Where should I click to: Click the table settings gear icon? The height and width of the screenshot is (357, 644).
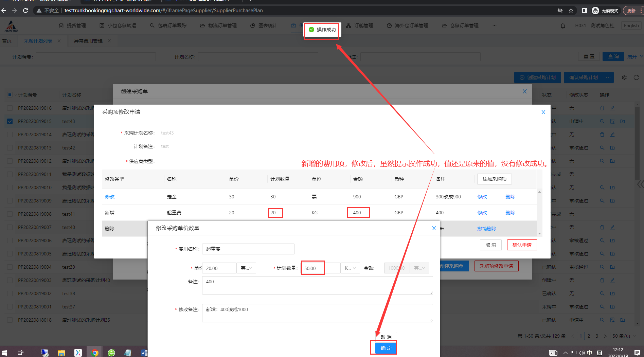click(624, 77)
